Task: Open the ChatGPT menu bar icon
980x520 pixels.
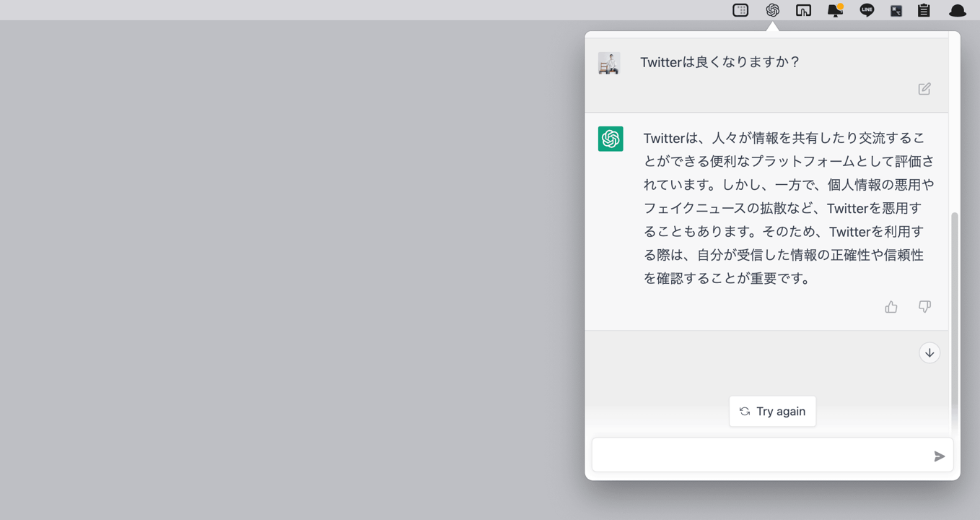Action: coord(772,10)
